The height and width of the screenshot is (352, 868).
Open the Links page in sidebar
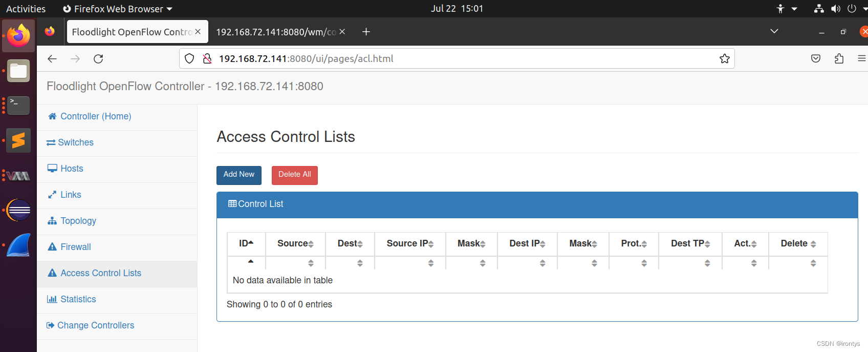pos(71,195)
